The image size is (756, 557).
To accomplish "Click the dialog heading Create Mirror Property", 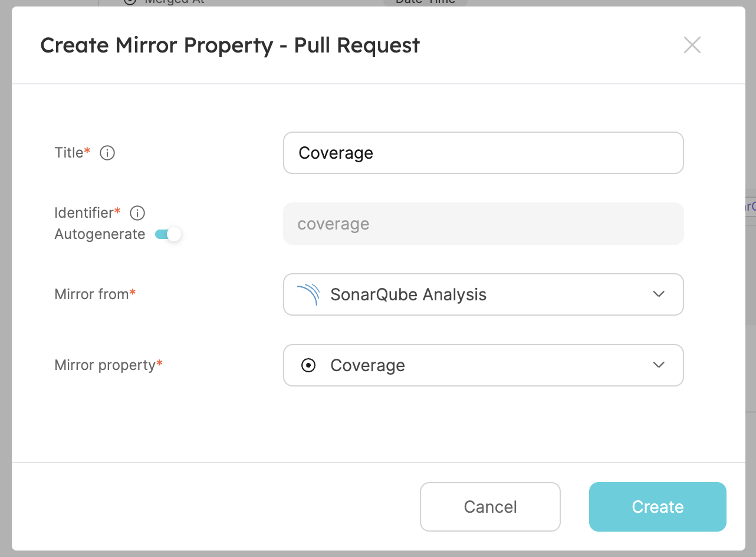I will (229, 45).
